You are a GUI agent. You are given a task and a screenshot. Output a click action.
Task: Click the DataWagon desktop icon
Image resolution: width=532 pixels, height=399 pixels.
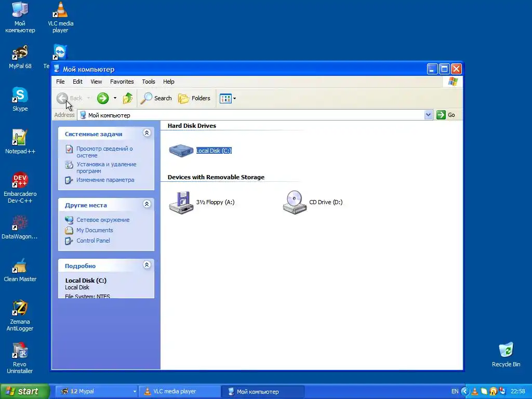pyautogui.click(x=20, y=227)
